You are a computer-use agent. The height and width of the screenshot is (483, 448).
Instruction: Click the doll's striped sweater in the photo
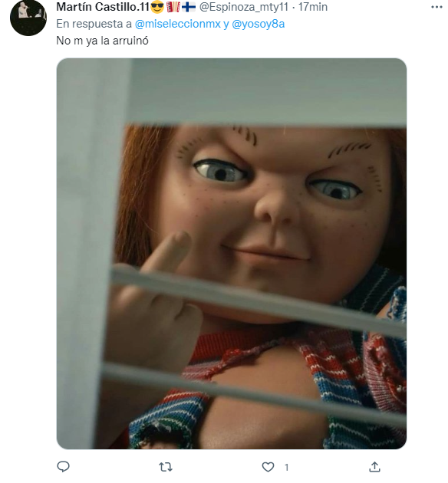(339, 385)
